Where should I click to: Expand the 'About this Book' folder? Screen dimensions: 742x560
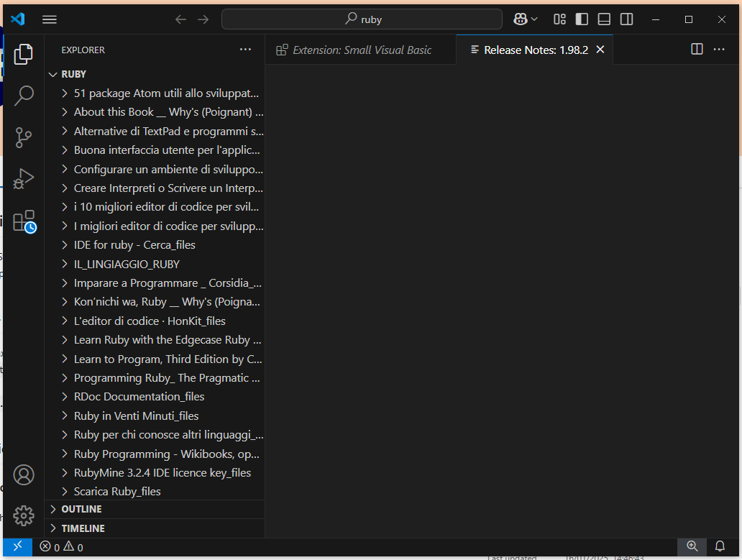155,112
